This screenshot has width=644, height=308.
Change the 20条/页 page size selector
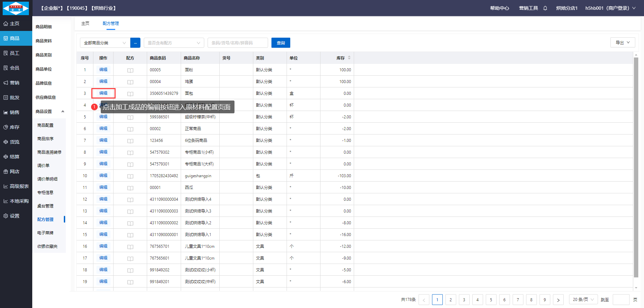[583, 300]
